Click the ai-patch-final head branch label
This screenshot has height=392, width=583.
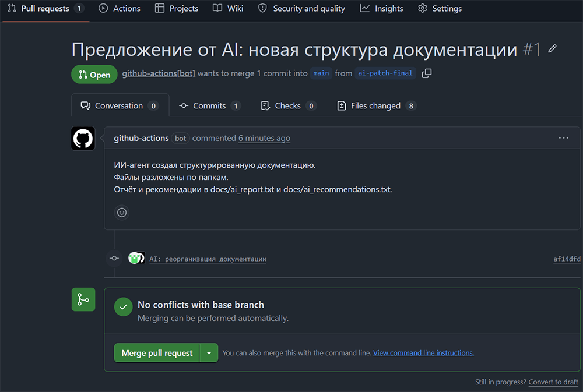coord(385,73)
